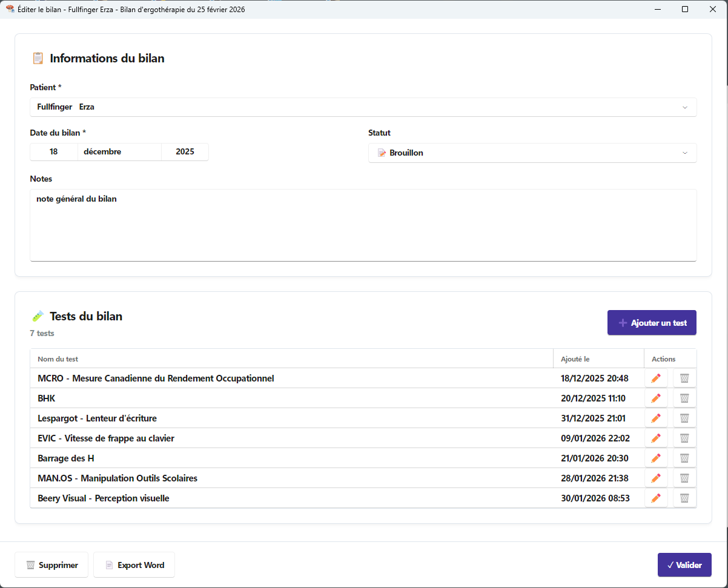Click the app icon in title bar

(10, 9)
